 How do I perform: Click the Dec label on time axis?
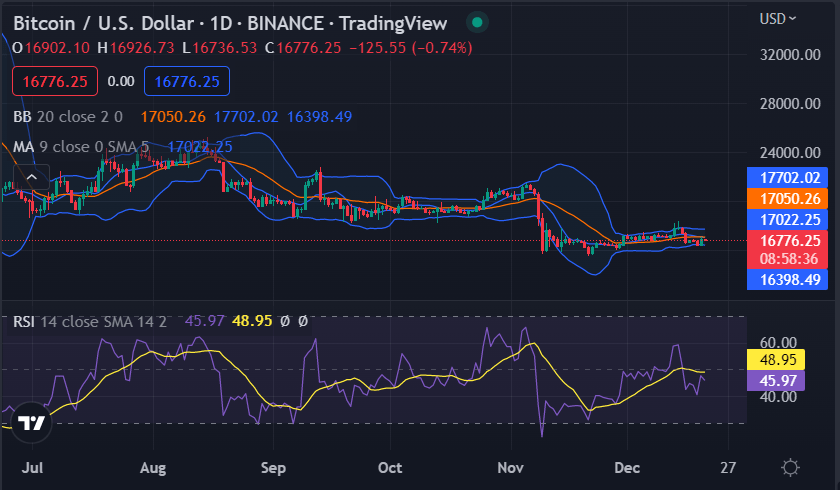coord(627,468)
